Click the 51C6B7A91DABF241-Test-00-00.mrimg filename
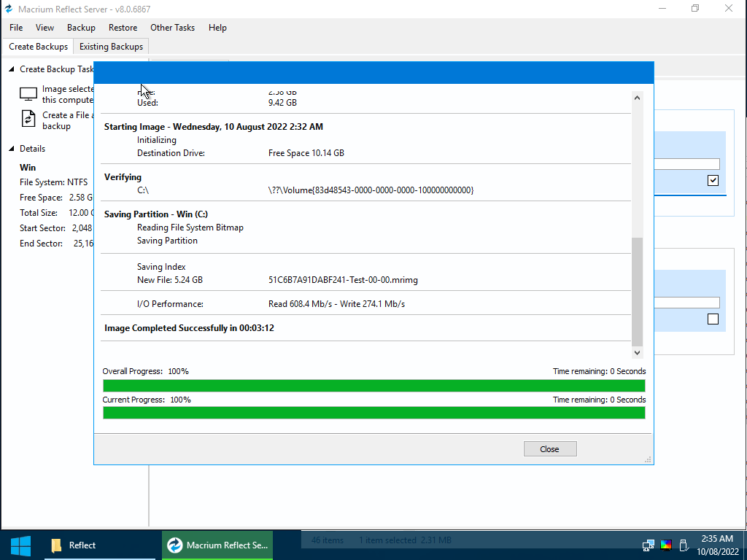 point(343,280)
